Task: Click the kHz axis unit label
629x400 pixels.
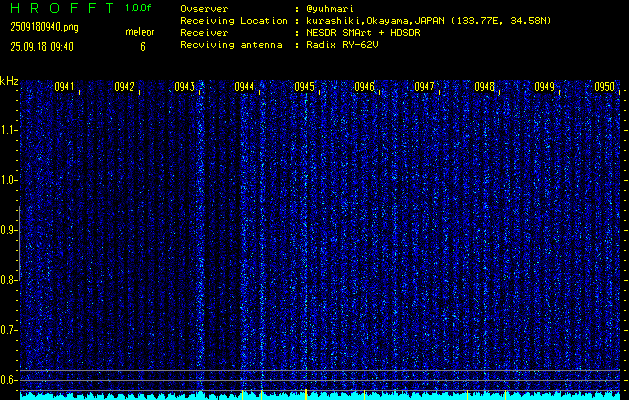Action: click(9, 81)
